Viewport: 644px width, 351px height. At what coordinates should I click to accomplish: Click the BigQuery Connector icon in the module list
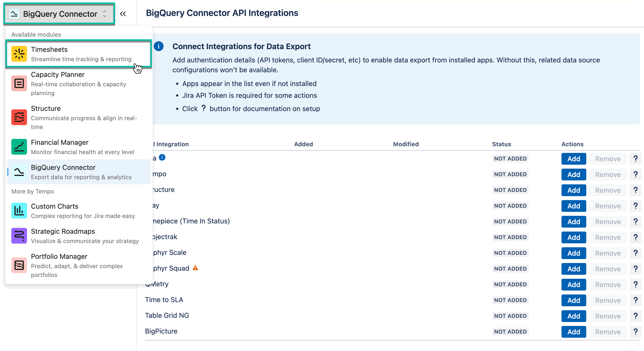tap(19, 172)
